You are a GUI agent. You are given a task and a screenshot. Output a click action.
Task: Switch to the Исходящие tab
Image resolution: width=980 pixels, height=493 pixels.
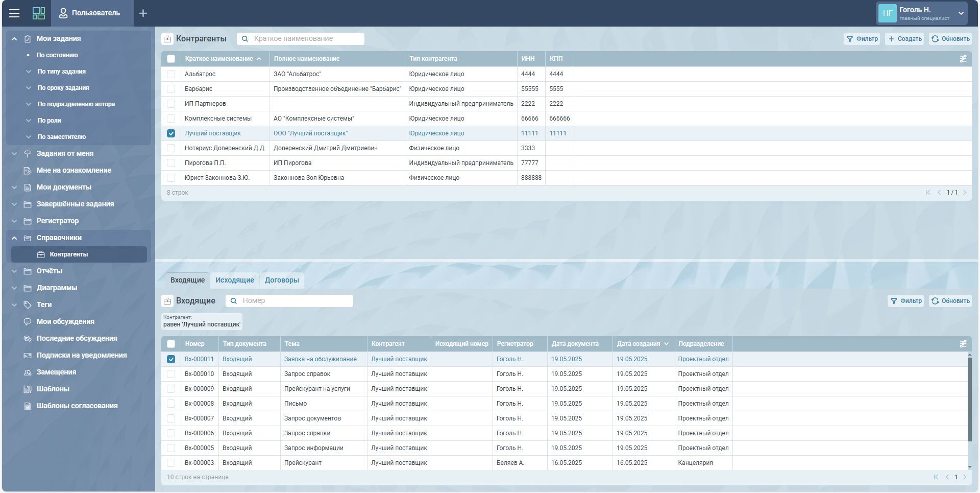point(234,280)
